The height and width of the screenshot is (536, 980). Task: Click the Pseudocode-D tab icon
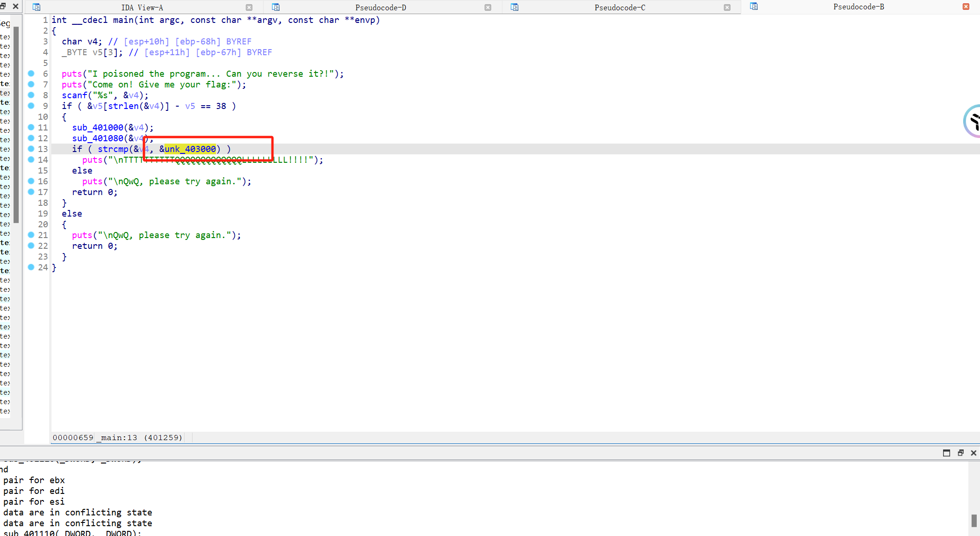pos(276,7)
